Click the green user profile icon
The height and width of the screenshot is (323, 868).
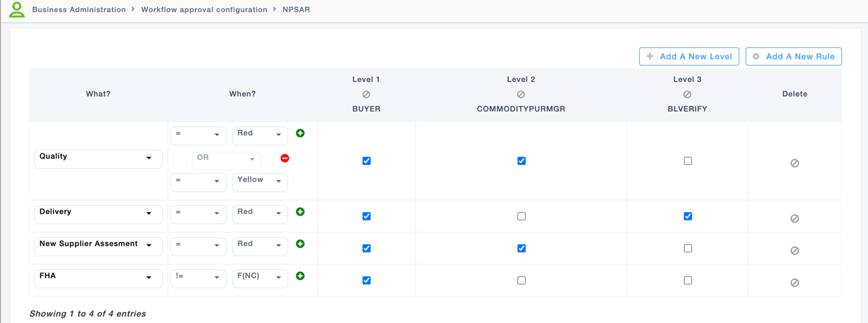17,9
